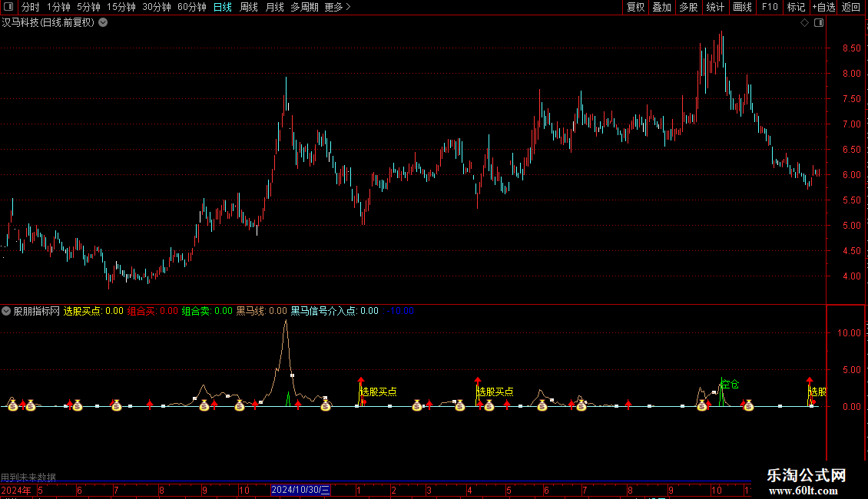
Task: Select the 日线 daily chart tab
Action: coord(223,7)
